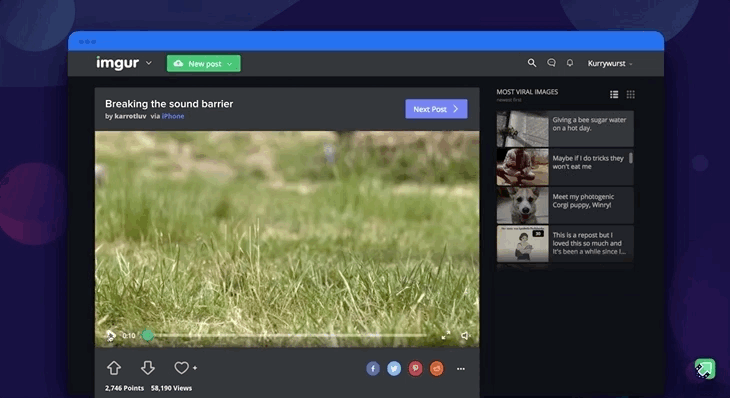This screenshot has width=730, height=398.
Task: Open the bee sugar water thumbnail
Action: 522,128
